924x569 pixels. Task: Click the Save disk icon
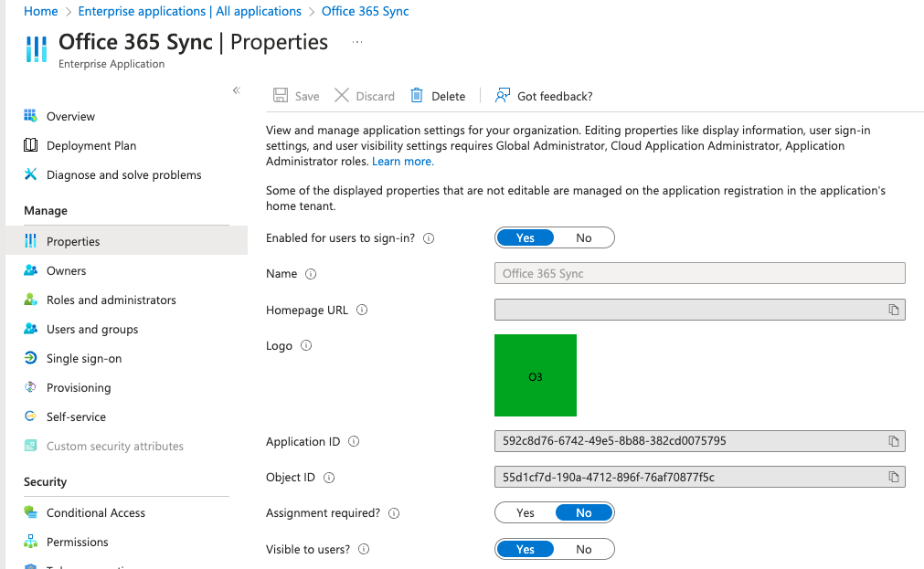(281, 95)
